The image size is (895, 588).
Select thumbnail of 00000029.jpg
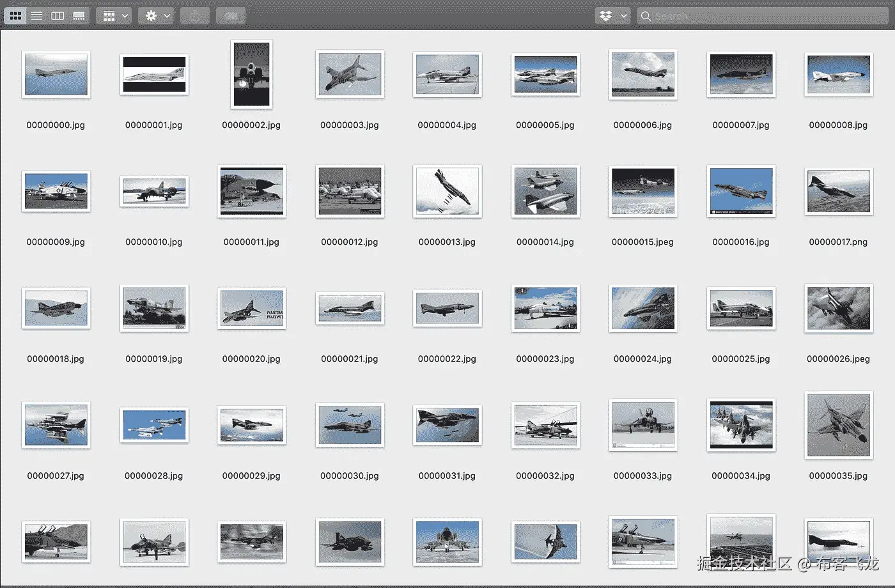(x=251, y=425)
